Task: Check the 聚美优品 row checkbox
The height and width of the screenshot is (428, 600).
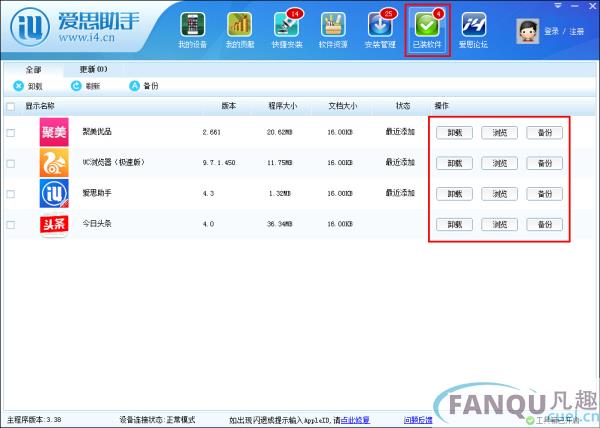Action: [x=11, y=133]
